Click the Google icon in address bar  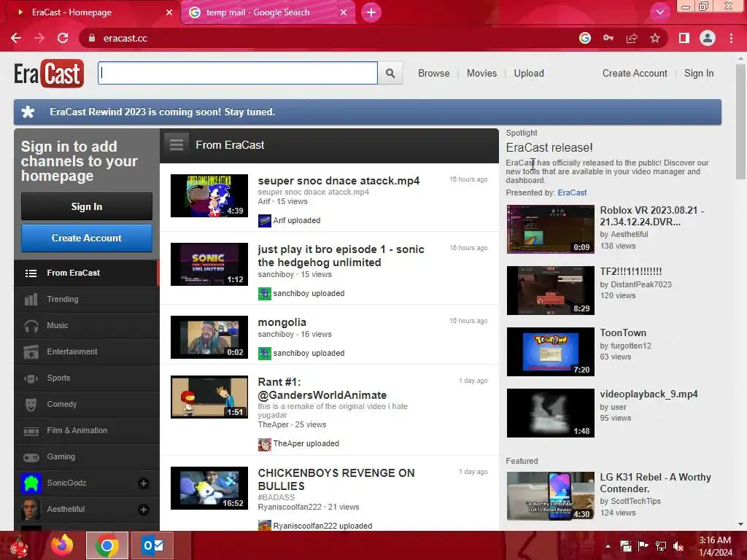point(585,38)
